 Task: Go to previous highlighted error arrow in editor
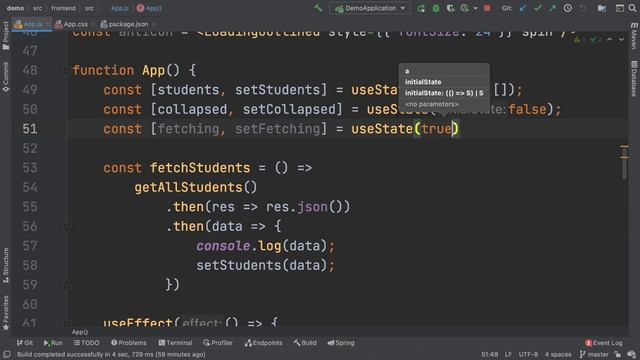609,40
